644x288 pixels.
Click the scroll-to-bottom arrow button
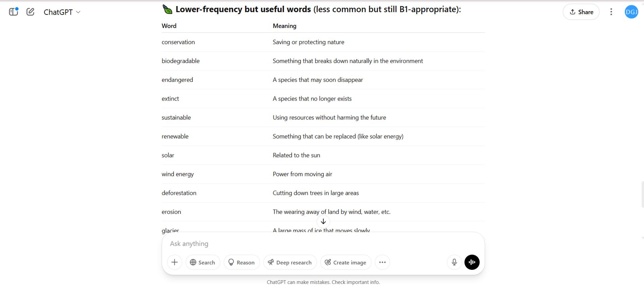(x=323, y=222)
